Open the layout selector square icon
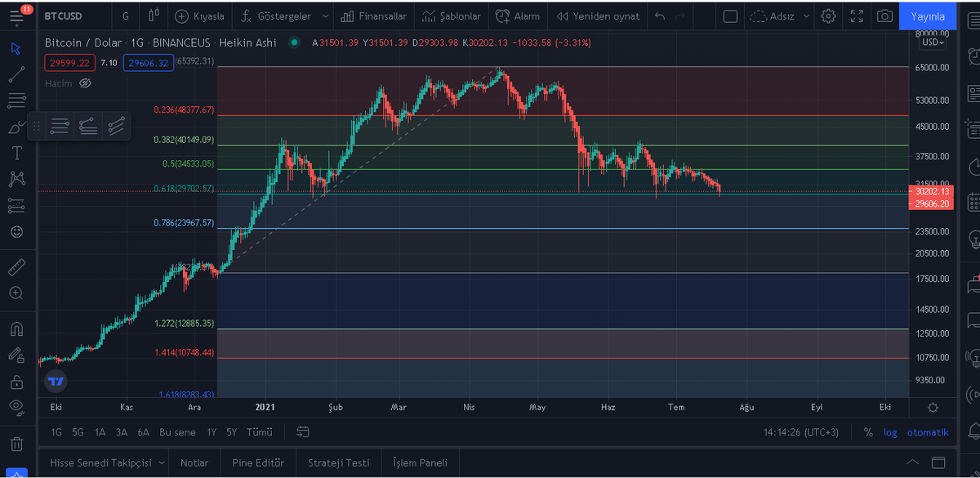The height and width of the screenshot is (478, 980). 730,16
